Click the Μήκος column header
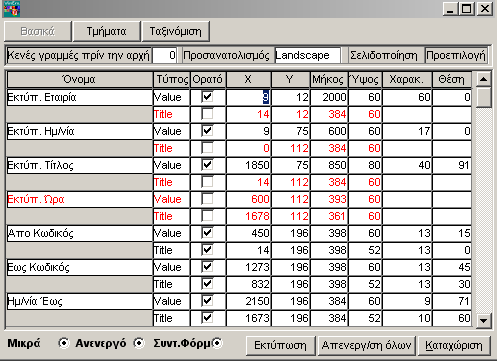Screen dimensions: 497x361 pos(329,80)
